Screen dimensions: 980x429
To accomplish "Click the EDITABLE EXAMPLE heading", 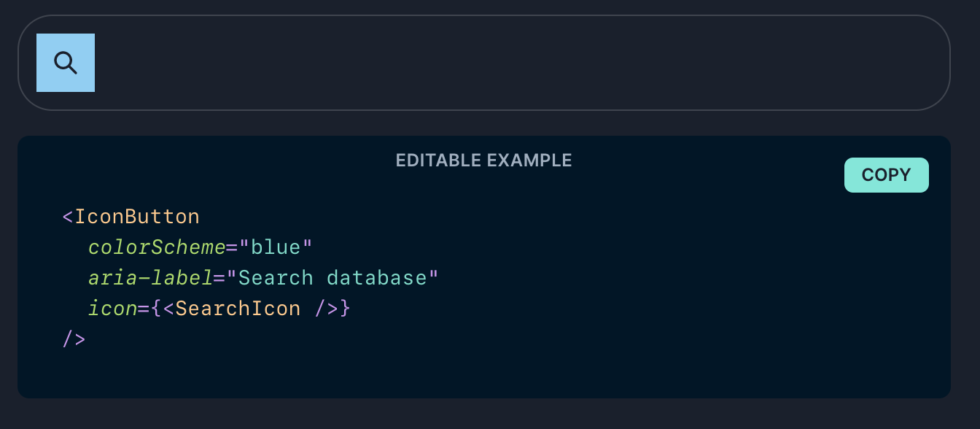I will [483, 160].
